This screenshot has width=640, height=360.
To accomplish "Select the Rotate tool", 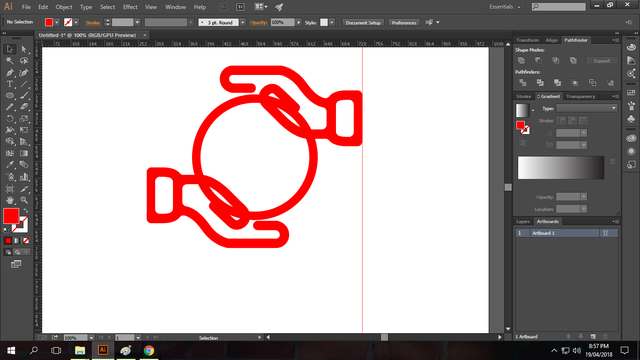I will tap(10, 119).
